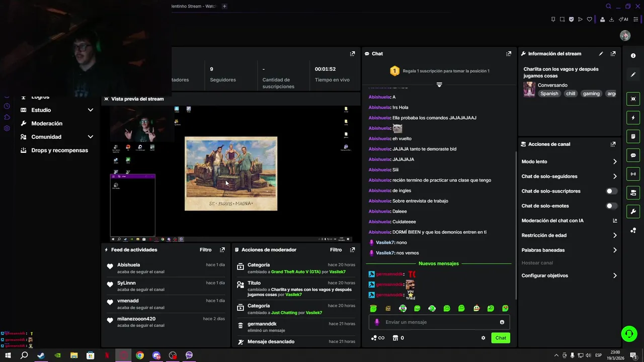
Task: Click the browser search magnifier icon
Action: tap(608, 7)
